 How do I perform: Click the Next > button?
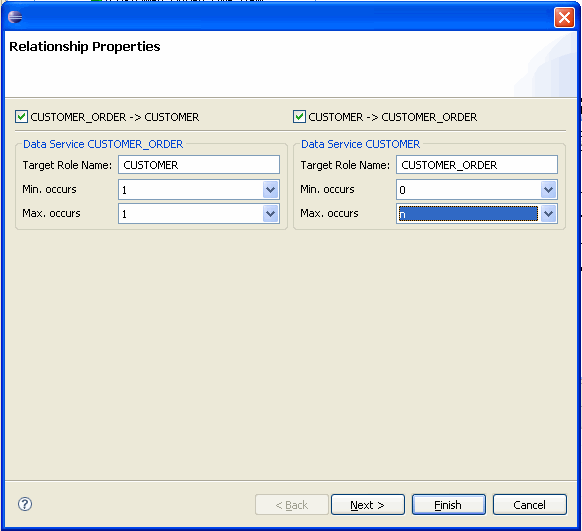pyautogui.click(x=367, y=505)
